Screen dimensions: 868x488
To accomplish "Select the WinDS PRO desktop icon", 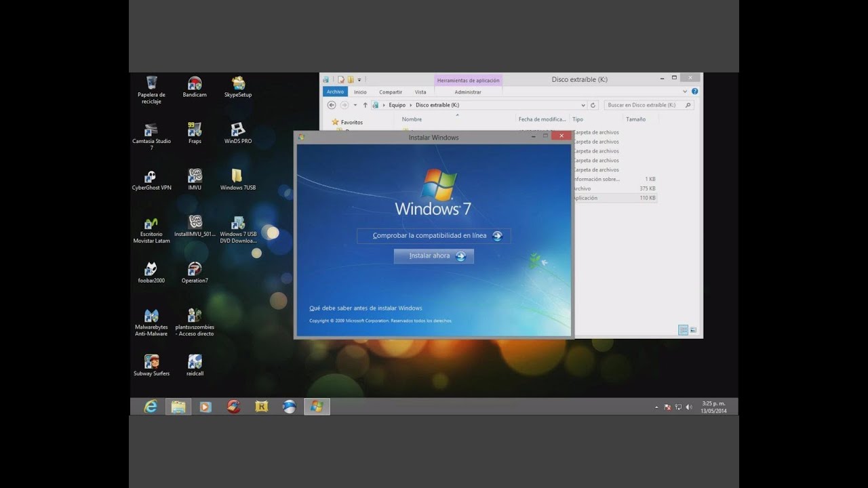I will coord(238,134).
